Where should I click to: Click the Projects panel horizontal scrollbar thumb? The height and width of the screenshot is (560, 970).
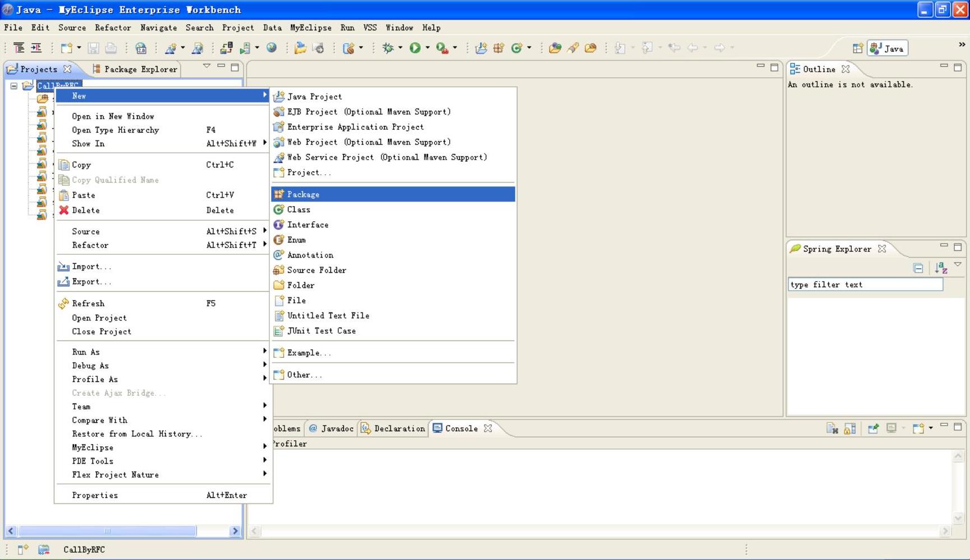pos(108,531)
